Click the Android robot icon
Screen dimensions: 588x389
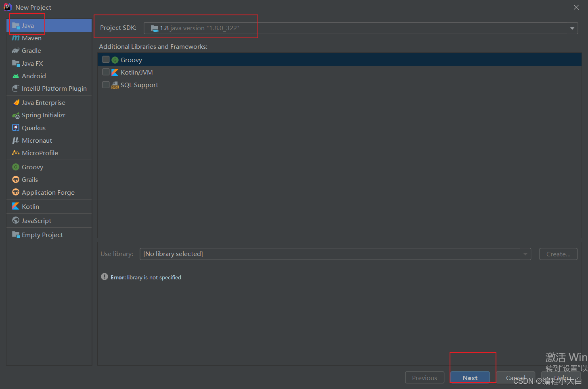pos(16,76)
